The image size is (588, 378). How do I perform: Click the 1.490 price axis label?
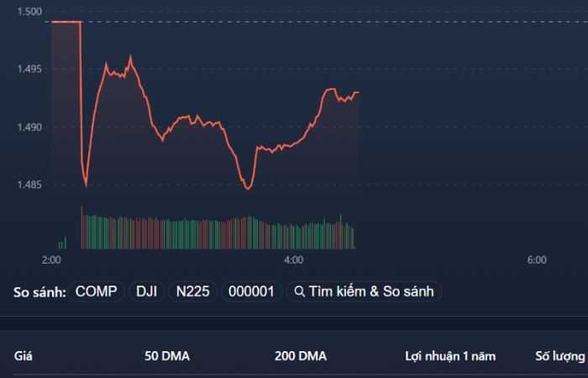(29, 128)
